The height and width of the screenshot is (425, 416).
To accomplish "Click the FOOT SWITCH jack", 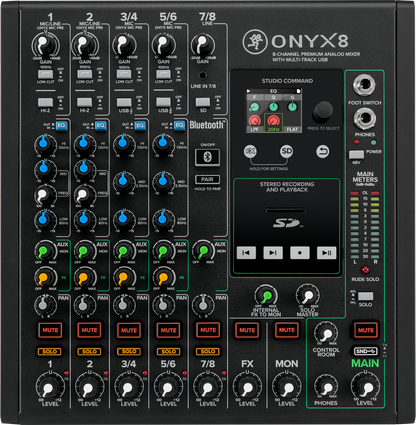I will click(x=364, y=85).
